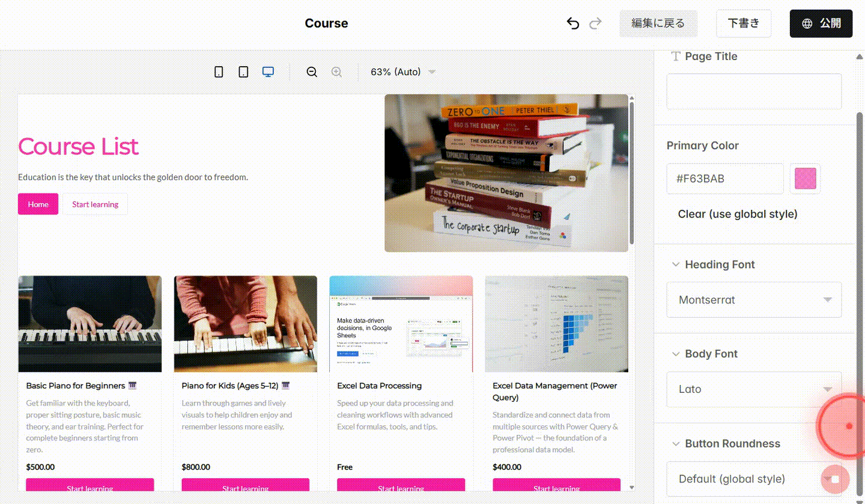Zoom in the page preview

point(336,72)
